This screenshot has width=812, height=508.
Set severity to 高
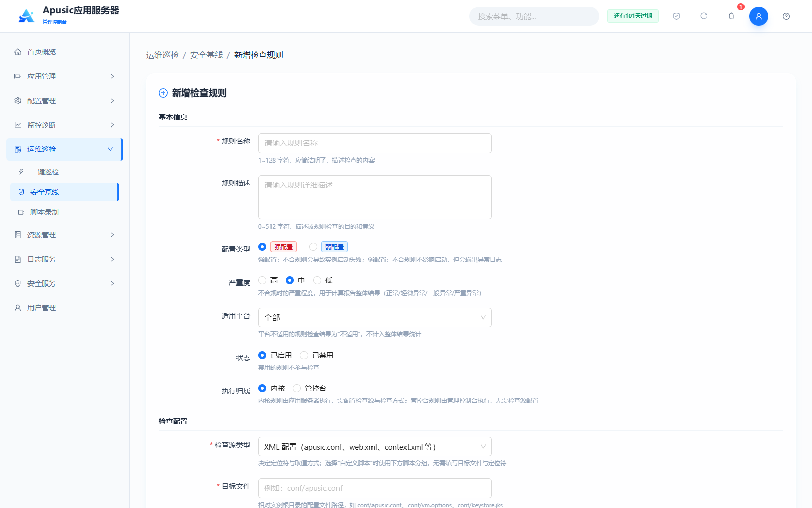262,280
